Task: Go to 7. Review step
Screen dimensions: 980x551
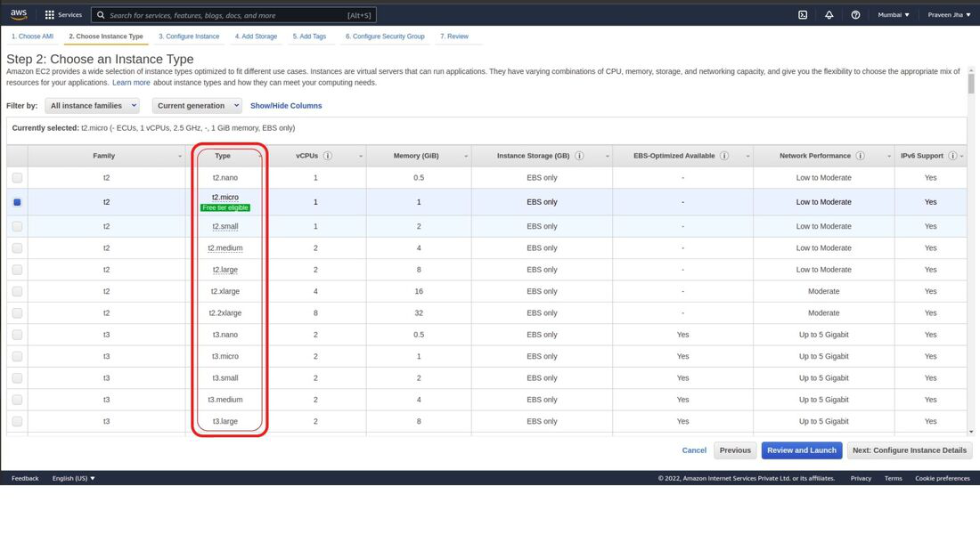Action: pyautogui.click(x=453, y=36)
